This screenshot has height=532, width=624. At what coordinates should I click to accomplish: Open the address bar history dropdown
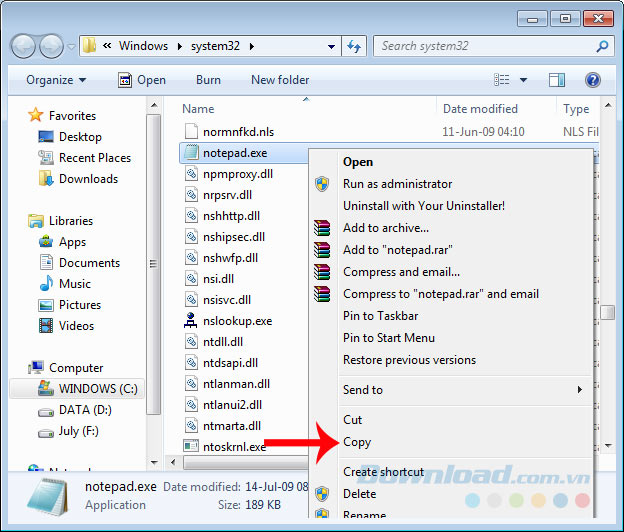click(329, 46)
